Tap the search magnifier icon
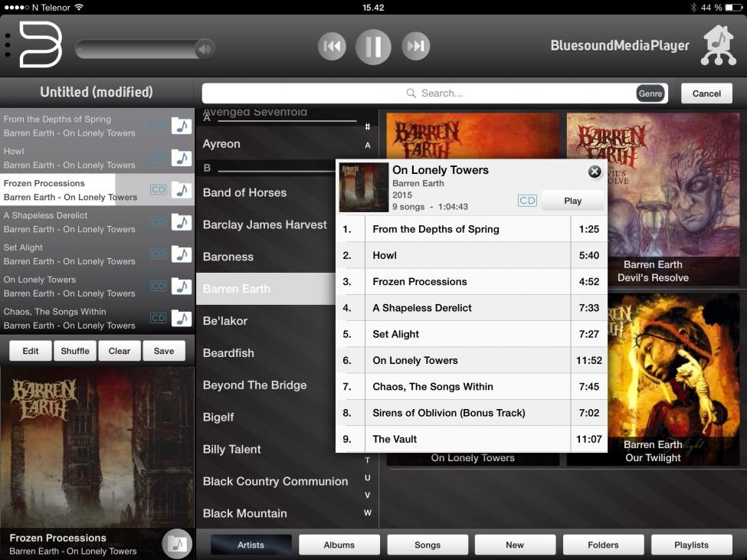Image resolution: width=747 pixels, height=560 pixels. 411,93
